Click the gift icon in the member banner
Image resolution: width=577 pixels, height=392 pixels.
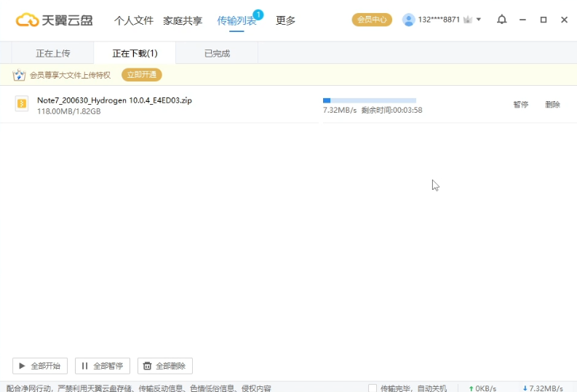19,75
